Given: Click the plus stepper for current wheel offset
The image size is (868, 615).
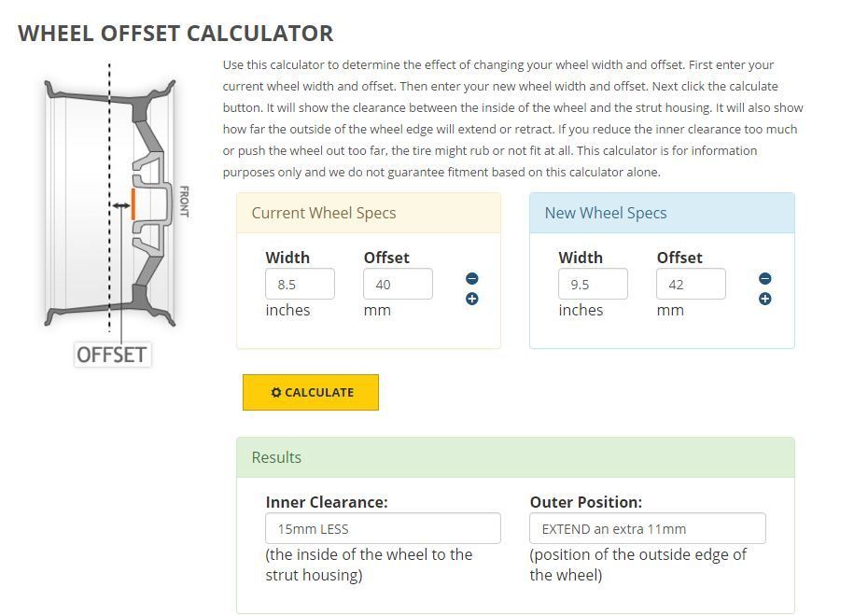Looking at the screenshot, I should 472,299.
